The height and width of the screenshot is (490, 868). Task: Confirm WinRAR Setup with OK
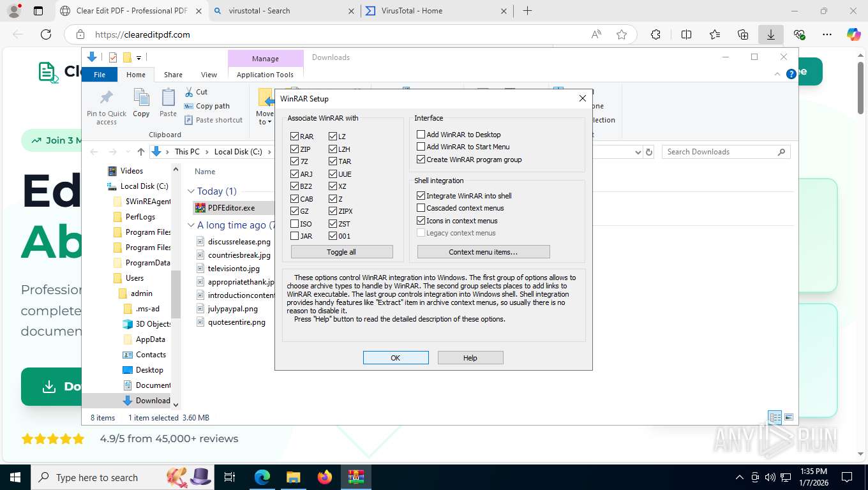pyautogui.click(x=396, y=358)
